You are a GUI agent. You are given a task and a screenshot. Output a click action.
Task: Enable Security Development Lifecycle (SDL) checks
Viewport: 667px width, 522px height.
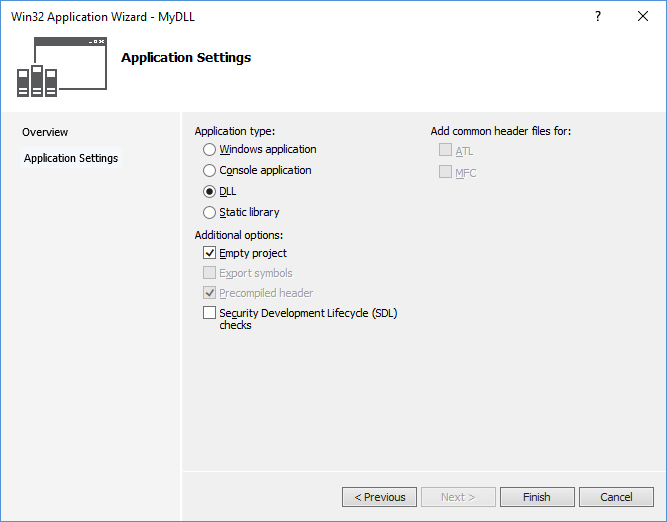209,313
